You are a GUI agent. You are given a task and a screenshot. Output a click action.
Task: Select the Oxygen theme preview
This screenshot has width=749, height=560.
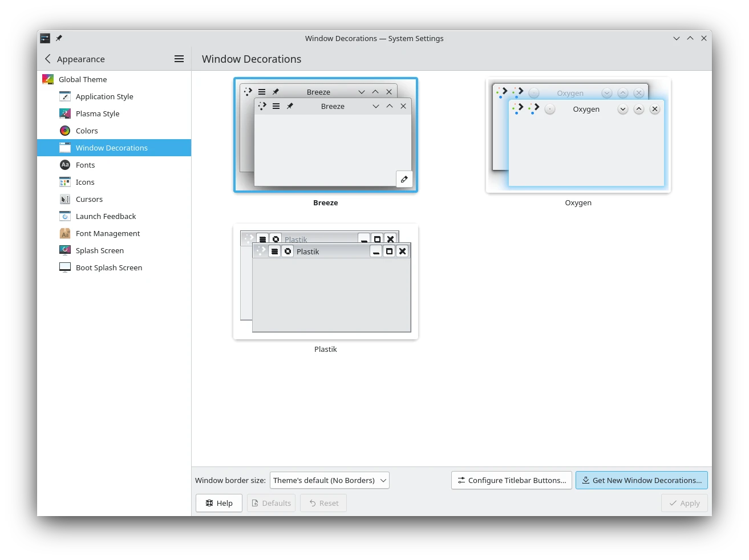click(578, 135)
